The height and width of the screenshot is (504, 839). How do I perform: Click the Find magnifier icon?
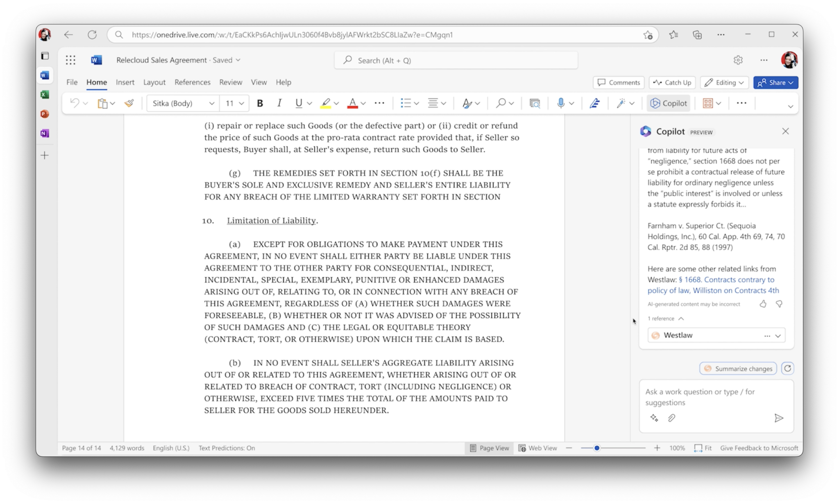pos(501,103)
